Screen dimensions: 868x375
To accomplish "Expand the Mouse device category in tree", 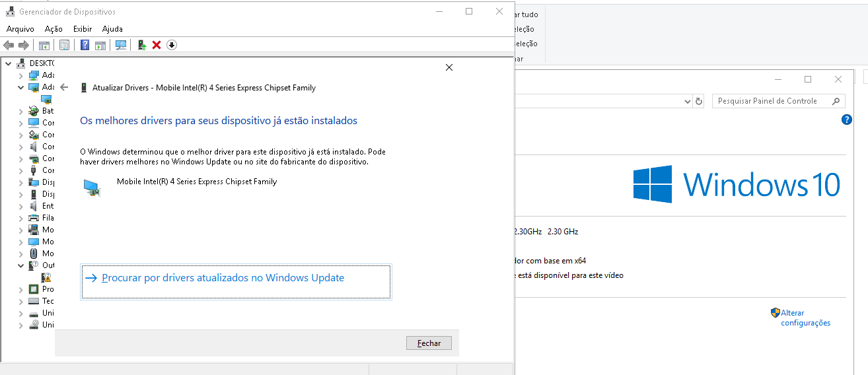I will (x=20, y=254).
